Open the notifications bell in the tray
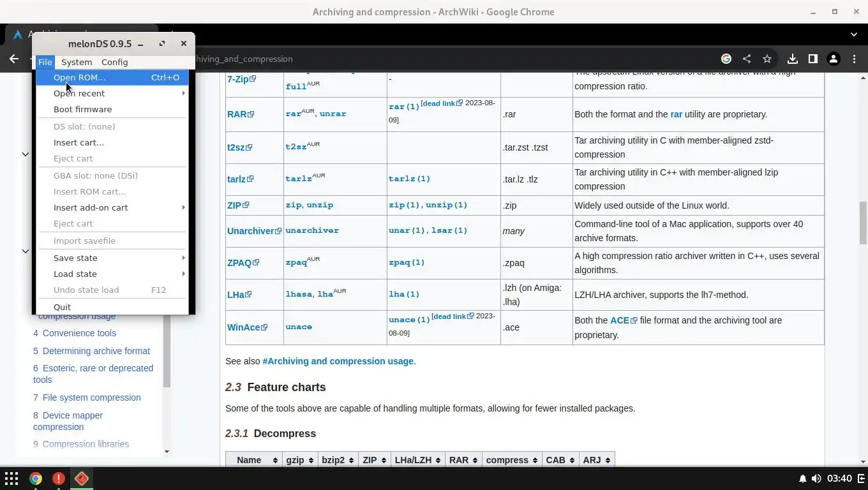868x490 pixels. tap(803, 479)
